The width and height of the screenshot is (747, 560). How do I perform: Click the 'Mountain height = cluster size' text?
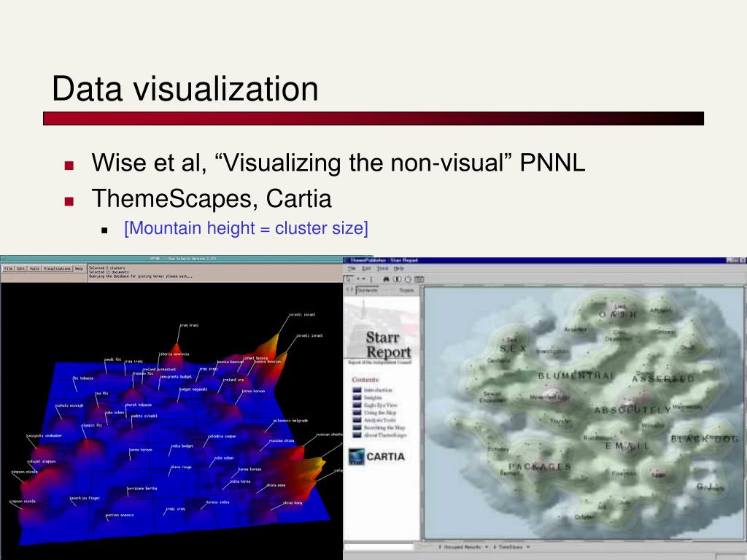pyautogui.click(x=247, y=228)
